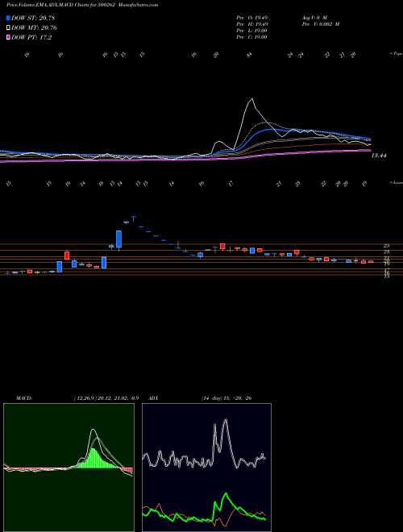This screenshot has height=532, width=403.
Task: Click the 'Avg V: 0 M' volume text
Action: point(314,18)
